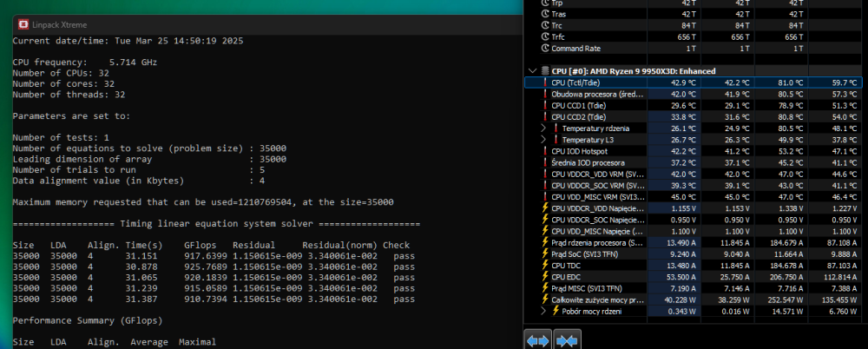Image resolution: width=868 pixels, height=349 pixels.
Task: Collapse the CPU [#0] AMD Ryzen sensor group
Action: coord(531,70)
